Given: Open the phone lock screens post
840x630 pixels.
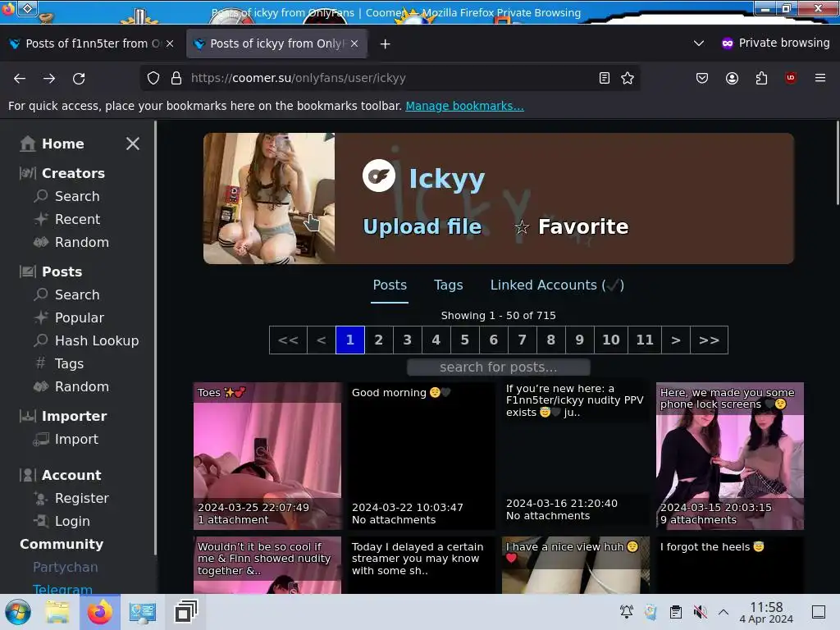Looking at the screenshot, I should coord(729,456).
